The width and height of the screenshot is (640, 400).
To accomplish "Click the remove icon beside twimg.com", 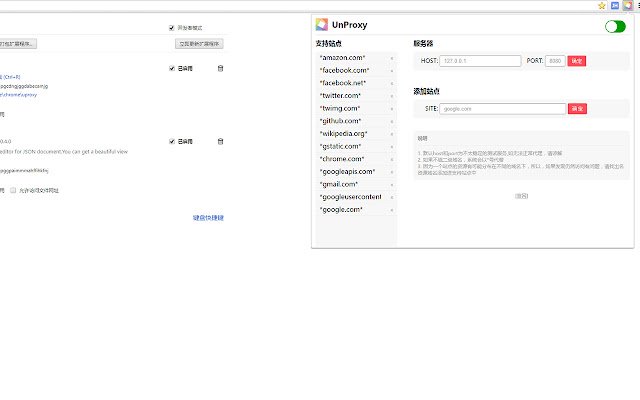I will [x=392, y=109].
